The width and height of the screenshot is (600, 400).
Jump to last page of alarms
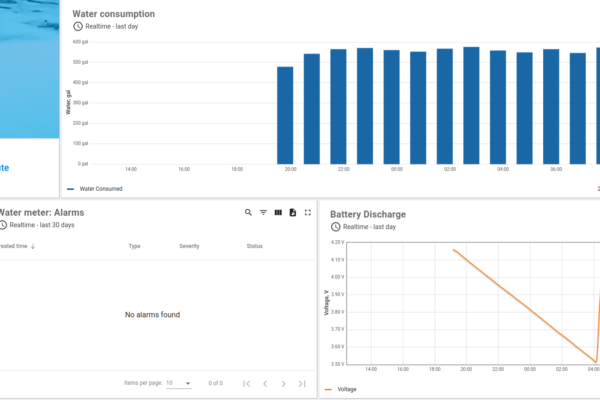click(x=303, y=383)
